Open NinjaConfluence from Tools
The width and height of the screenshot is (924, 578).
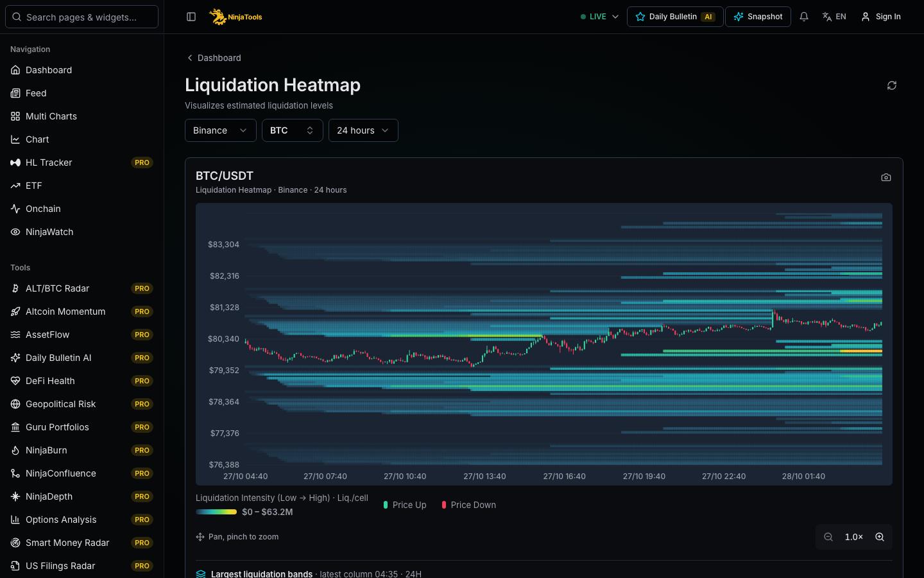point(81,473)
